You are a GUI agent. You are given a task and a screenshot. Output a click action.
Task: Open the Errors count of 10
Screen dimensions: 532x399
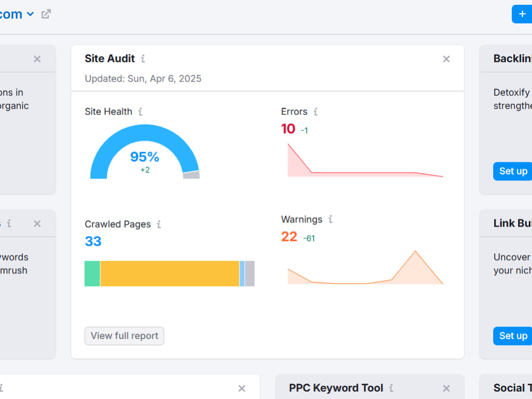pyautogui.click(x=288, y=129)
